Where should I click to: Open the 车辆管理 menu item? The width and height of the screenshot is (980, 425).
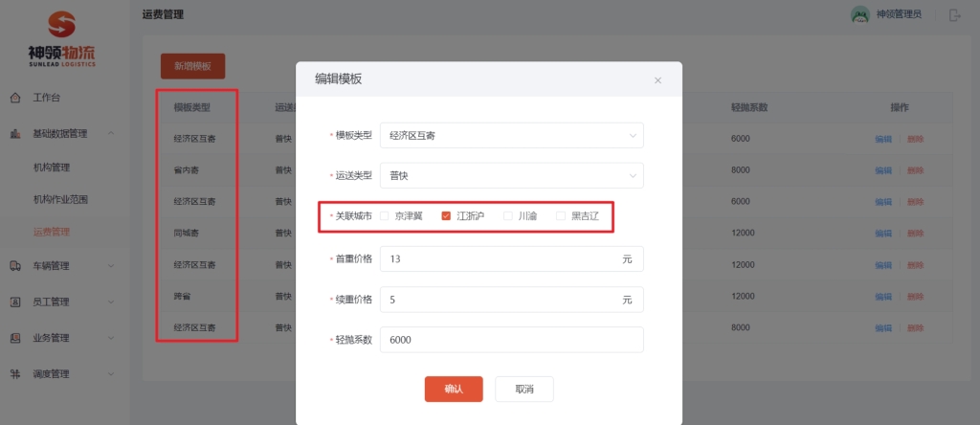click(x=52, y=266)
